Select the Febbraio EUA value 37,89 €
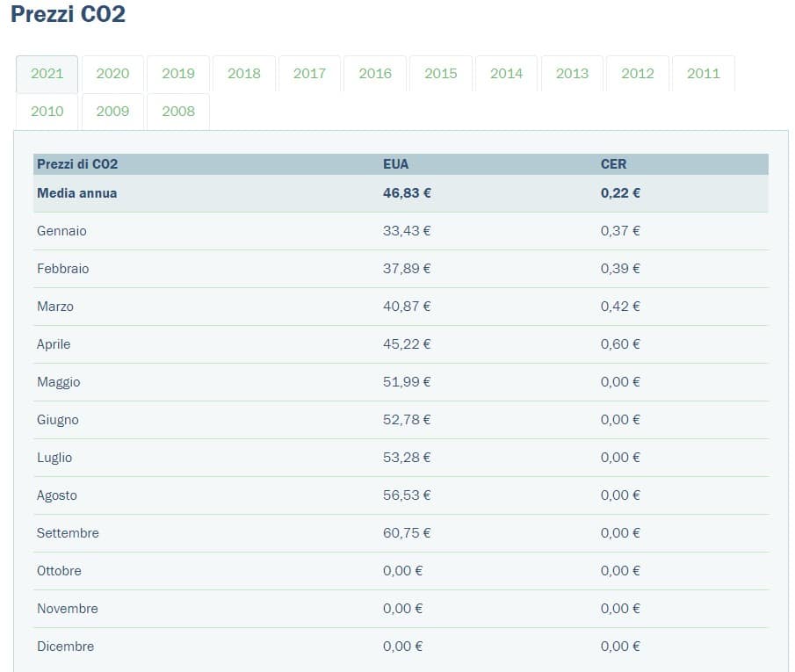795x672 pixels. (x=407, y=269)
